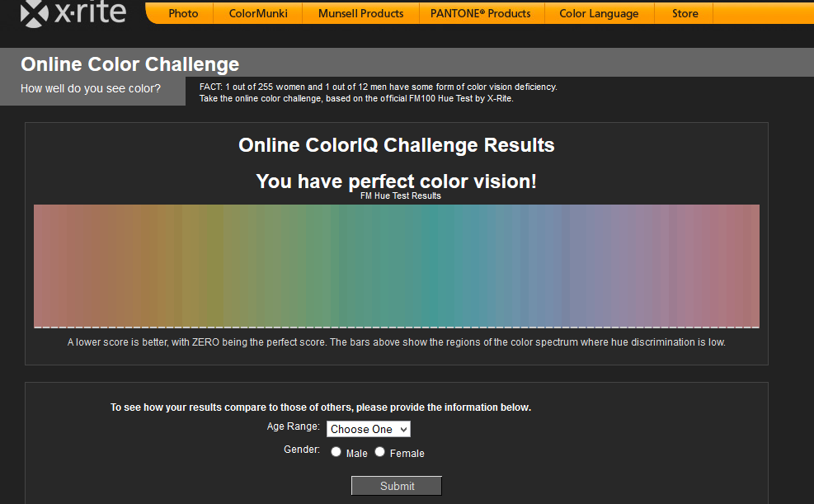Screen dimensions: 814x504
Task: Expand the Age Range dropdown
Action: click(x=369, y=429)
